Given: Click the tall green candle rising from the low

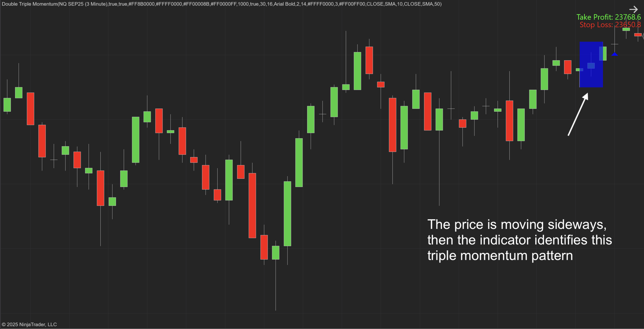Looking at the screenshot, I should (x=287, y=213).
